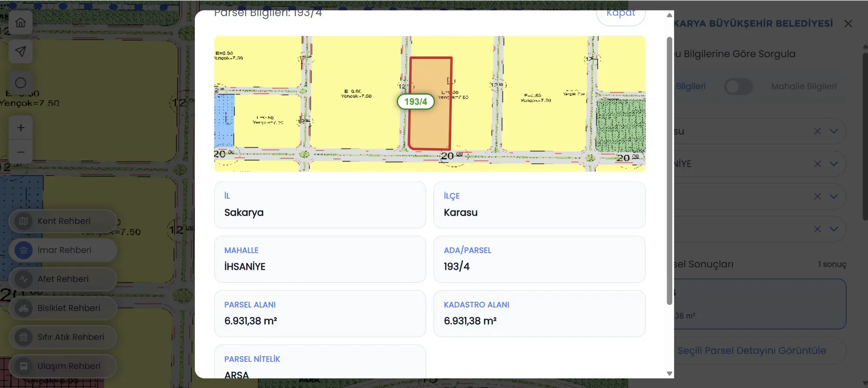Expand the İhsaniye neighborhood dropdown
The image size is (868, 388).
click(x=834, y=164)
